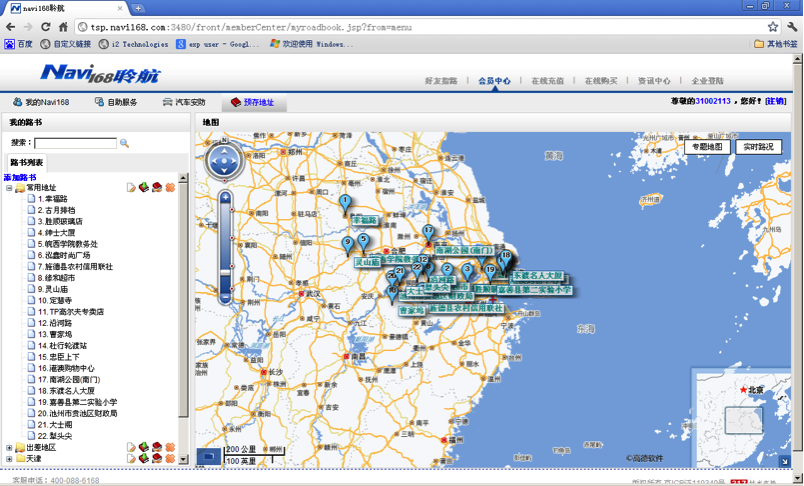804x486 pixels.
Task: Click the 31002113 account number link
Action: pos(713,101)
